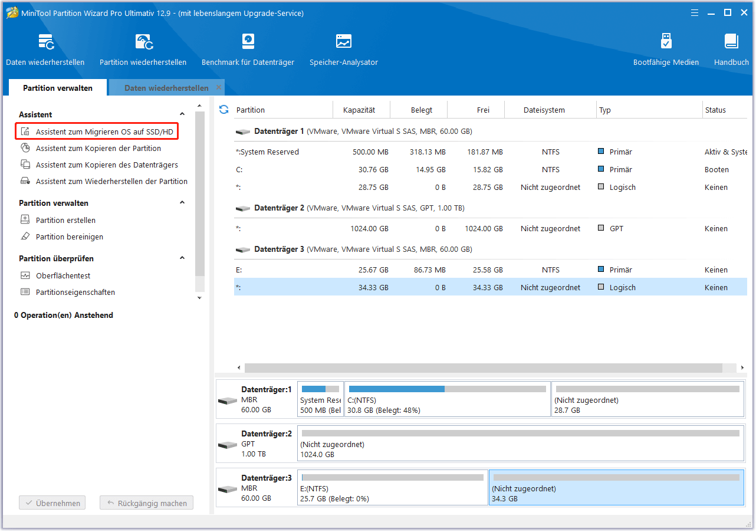Viewport: 756px width, 532px height.
Task: Click the Oberflächentest entry
Action: (x=63, y=275)
